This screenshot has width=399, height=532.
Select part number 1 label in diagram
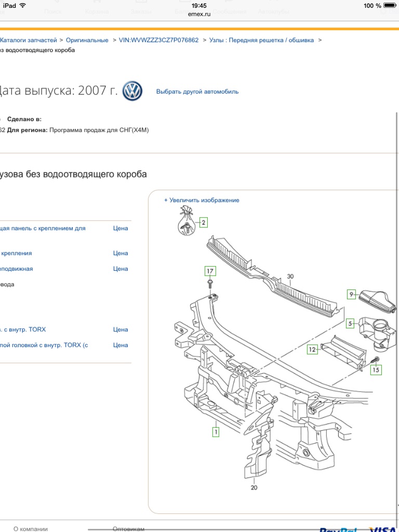point(215,431)
